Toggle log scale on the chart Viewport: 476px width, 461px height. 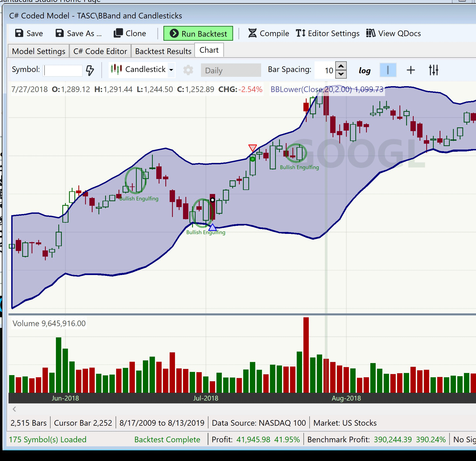pos(364,70)
